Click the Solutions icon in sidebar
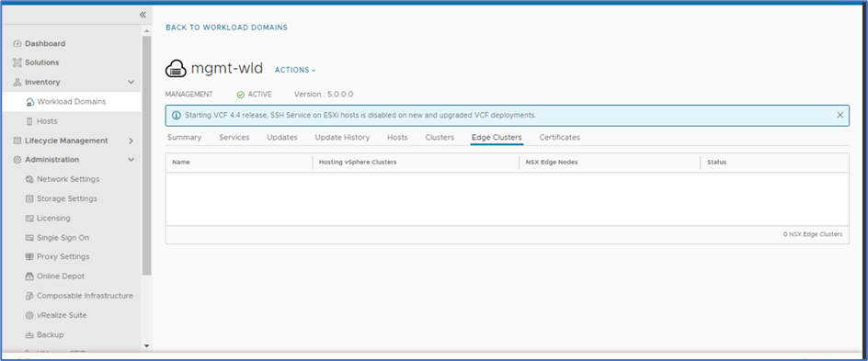This screenshot has width=868, height=361. tap(17, 63)
